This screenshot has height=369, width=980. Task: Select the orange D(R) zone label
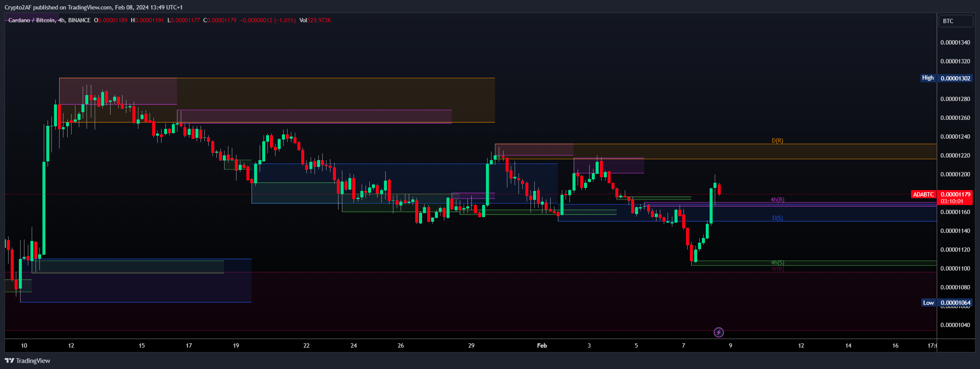(777, 140)
